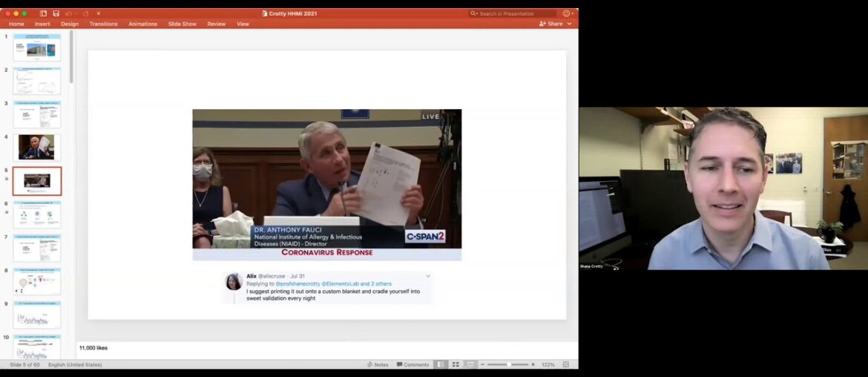Toggle the Comments pane
Screen dimensions: 868x377
(412, 364)
